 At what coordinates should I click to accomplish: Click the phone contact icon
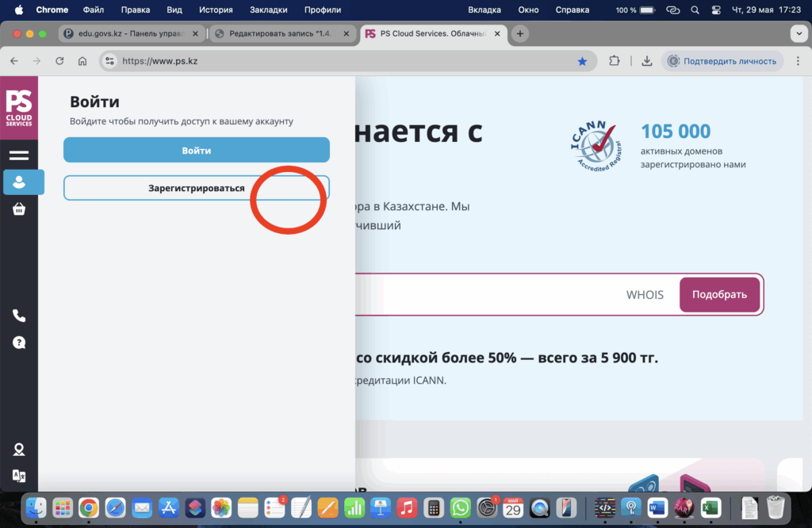coord(19,316)
